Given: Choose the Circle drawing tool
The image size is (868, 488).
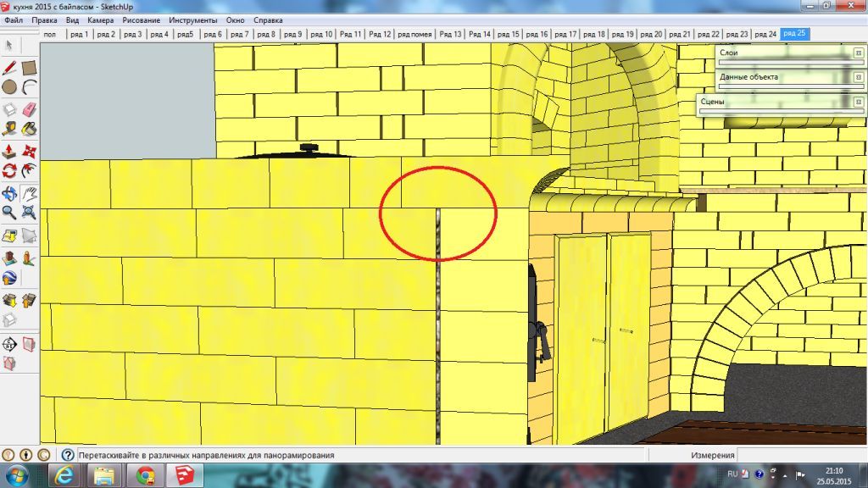Looking at the screenshot, I should pos(9,87).
